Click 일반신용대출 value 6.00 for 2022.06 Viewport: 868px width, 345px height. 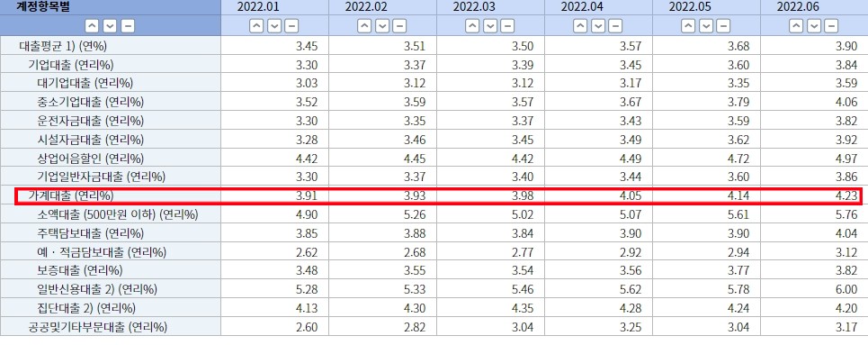pyautogui.click(x=847, y=289)
